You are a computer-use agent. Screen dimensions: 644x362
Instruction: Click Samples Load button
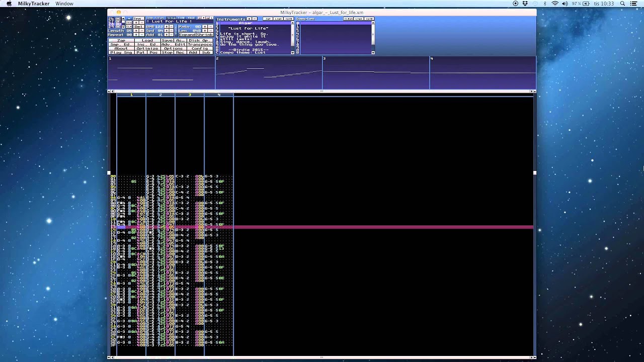[x=359, y=19]
